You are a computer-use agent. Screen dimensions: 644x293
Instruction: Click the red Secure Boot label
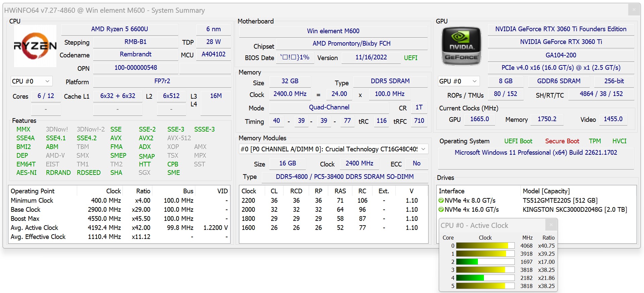coord(562,141)
